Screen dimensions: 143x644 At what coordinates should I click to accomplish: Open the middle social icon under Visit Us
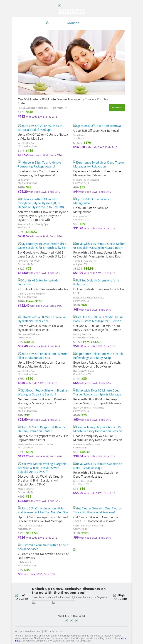(71, 620)
